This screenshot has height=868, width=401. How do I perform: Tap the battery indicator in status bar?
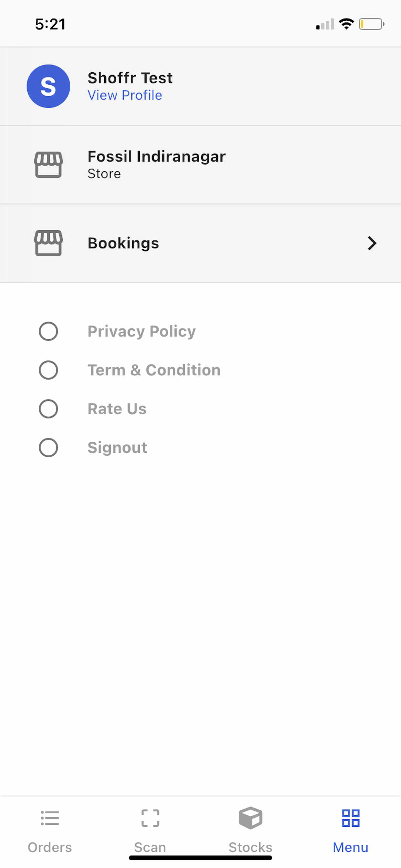tap(372, 24)
